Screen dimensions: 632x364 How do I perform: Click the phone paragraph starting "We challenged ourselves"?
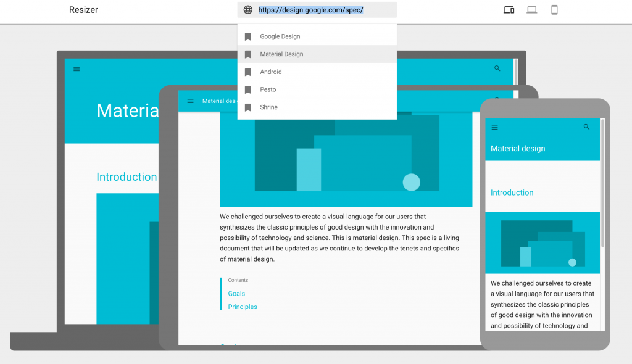542,304
